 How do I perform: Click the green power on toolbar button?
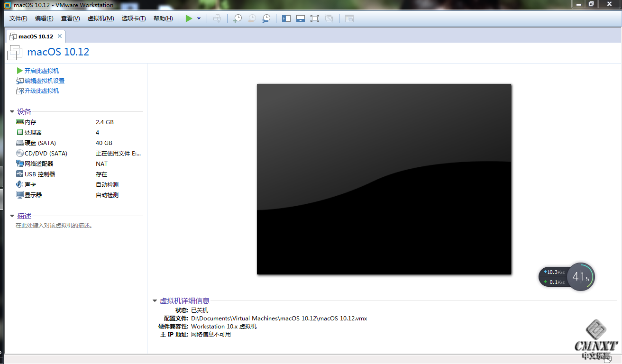pos(189,18)
